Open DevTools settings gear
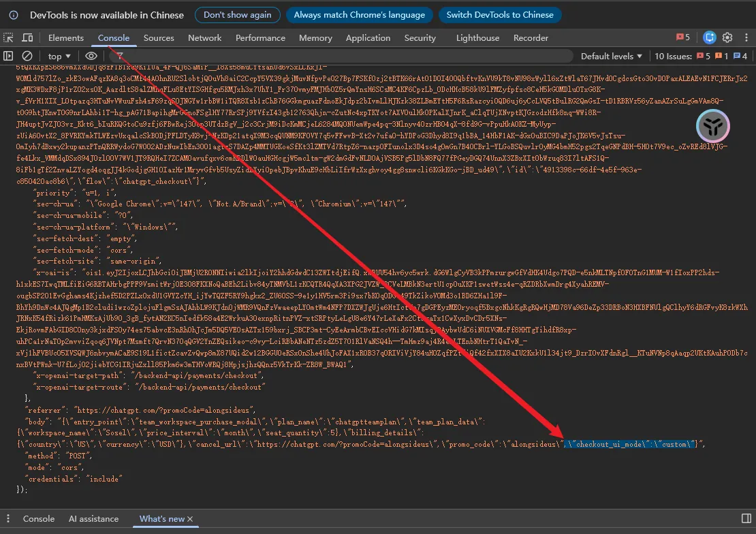756x534 pixels. point(727,37)
